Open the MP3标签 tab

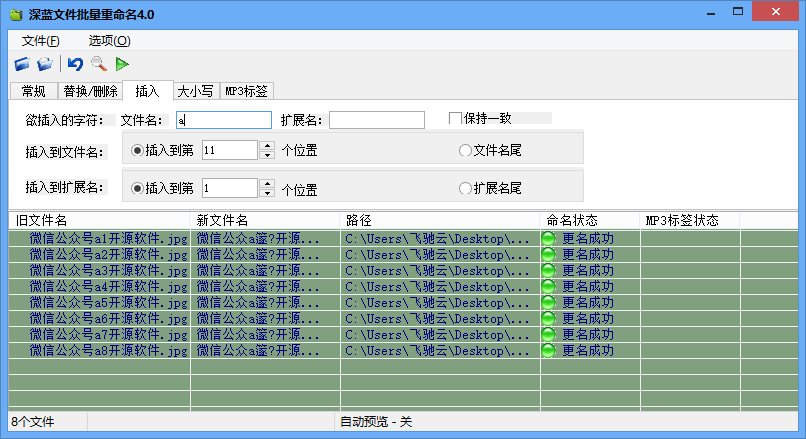(247, 91)
